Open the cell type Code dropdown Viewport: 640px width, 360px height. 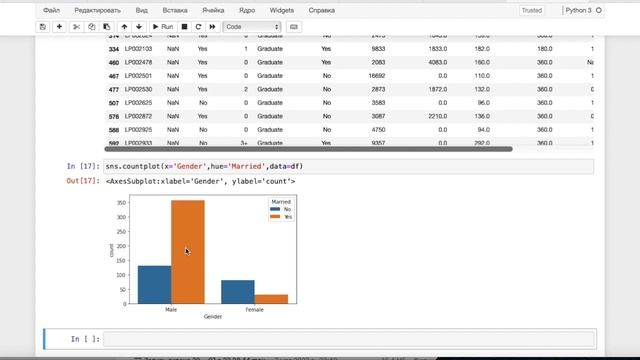252,27
